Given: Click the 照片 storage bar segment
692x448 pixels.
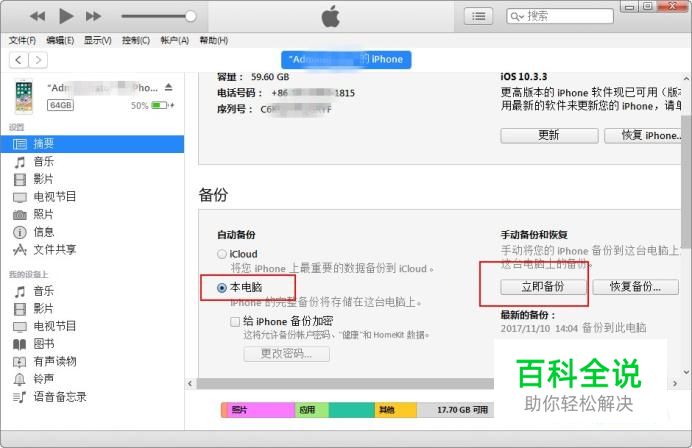Looking at the screenshot, I should pos(260,410).
